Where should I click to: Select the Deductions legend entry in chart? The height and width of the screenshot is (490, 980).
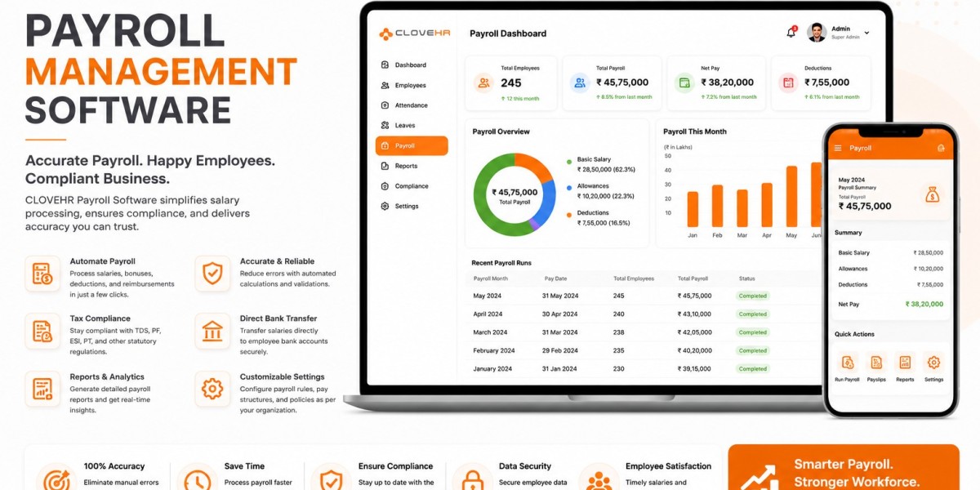pos(600,217)
